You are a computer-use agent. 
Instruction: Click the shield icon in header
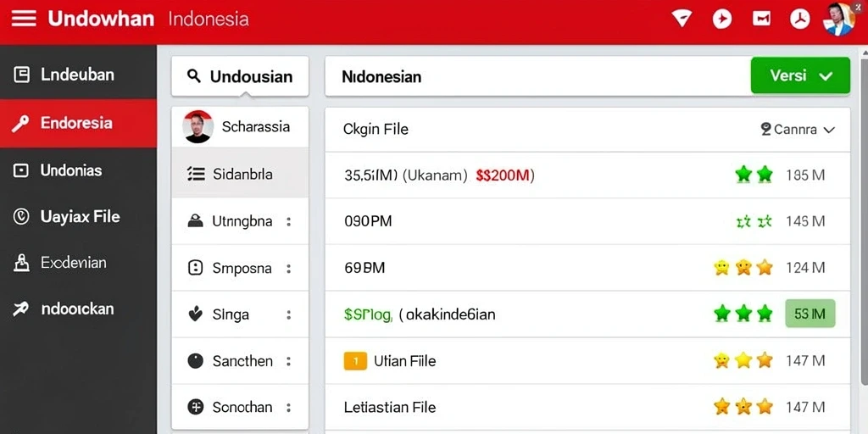[682, 19]
